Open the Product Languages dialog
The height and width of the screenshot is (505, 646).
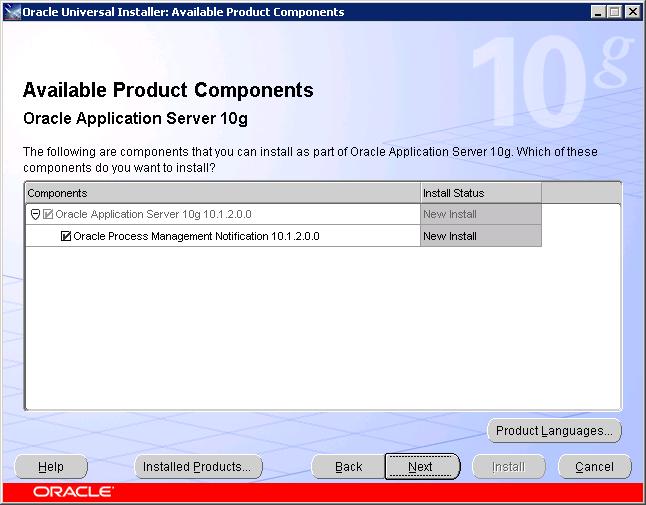click(554, 431)
